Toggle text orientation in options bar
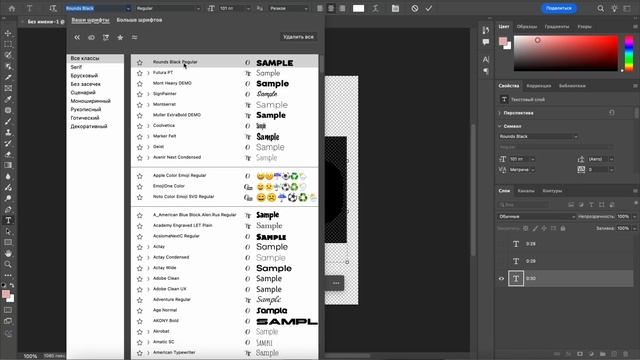 pos(53,8)
